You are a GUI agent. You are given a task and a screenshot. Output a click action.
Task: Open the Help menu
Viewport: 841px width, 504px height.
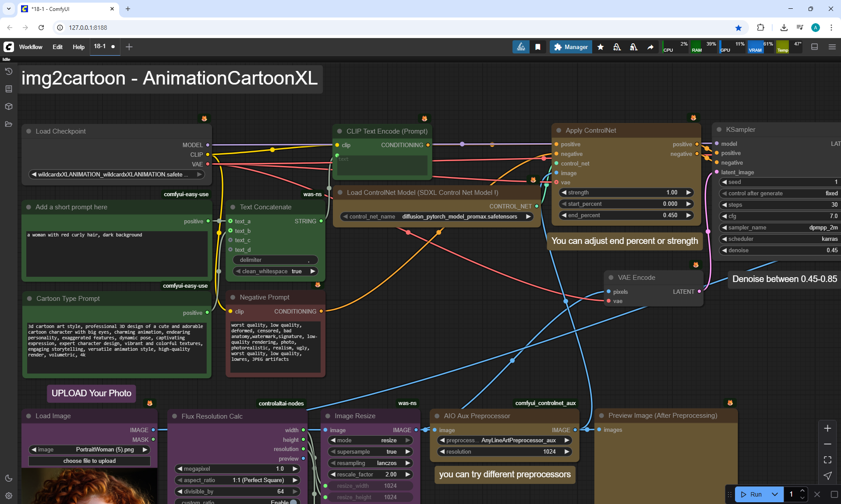coord(78,47)
